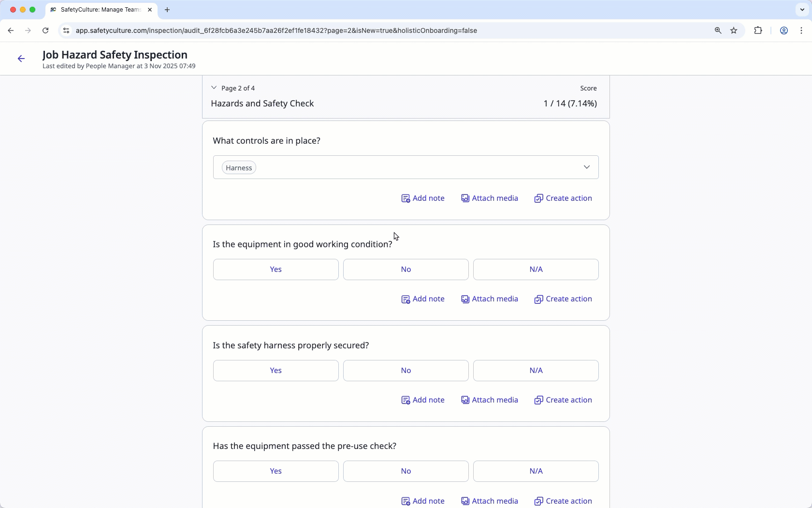Click the 'What controls are in place?' question

[267, 141]
